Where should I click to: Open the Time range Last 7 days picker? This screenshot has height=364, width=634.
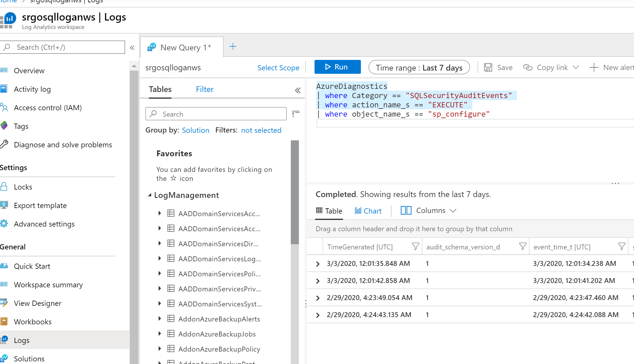coord(419,67)
